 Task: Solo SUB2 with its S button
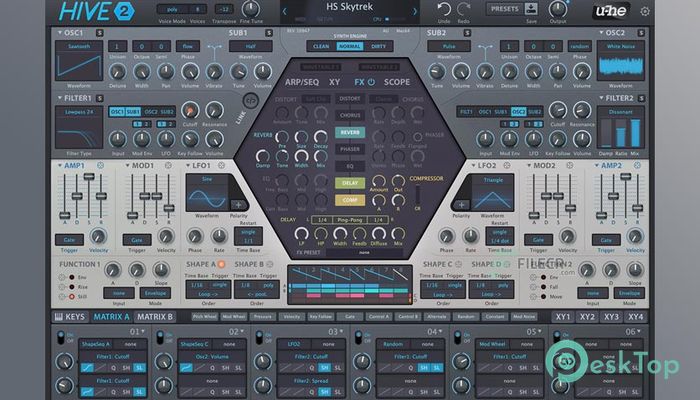pyautogui.click(x=467, y=33)
